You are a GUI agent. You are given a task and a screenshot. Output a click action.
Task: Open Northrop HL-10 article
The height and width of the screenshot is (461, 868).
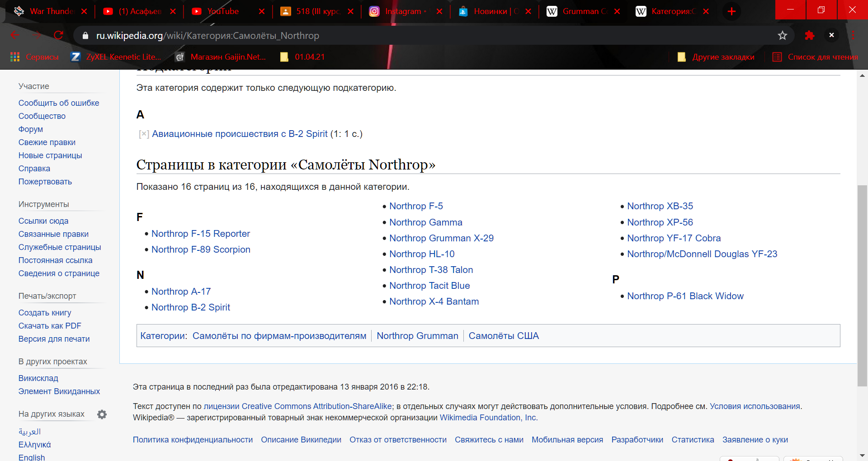pos(422,254)
